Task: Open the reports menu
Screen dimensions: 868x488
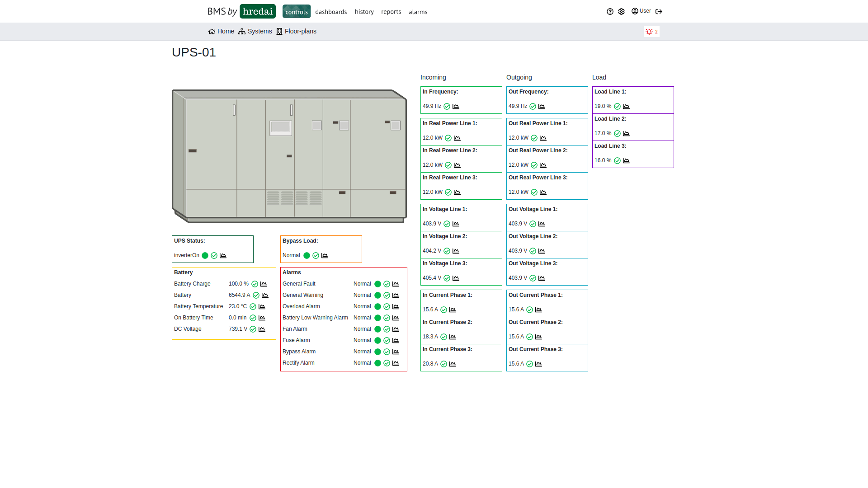Action: tap(391, 12)
